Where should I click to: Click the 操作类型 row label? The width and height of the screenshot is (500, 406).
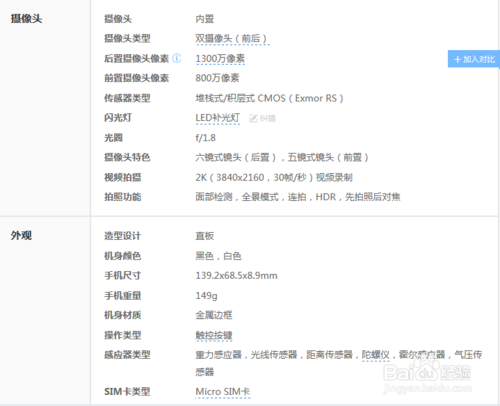123,335
